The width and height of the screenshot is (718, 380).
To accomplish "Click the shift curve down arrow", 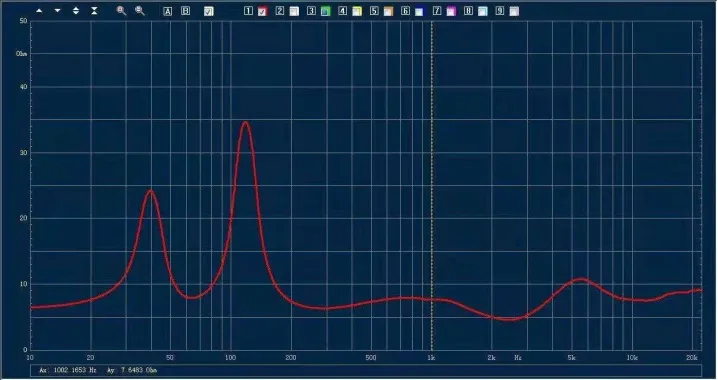I will click(58, 11).
